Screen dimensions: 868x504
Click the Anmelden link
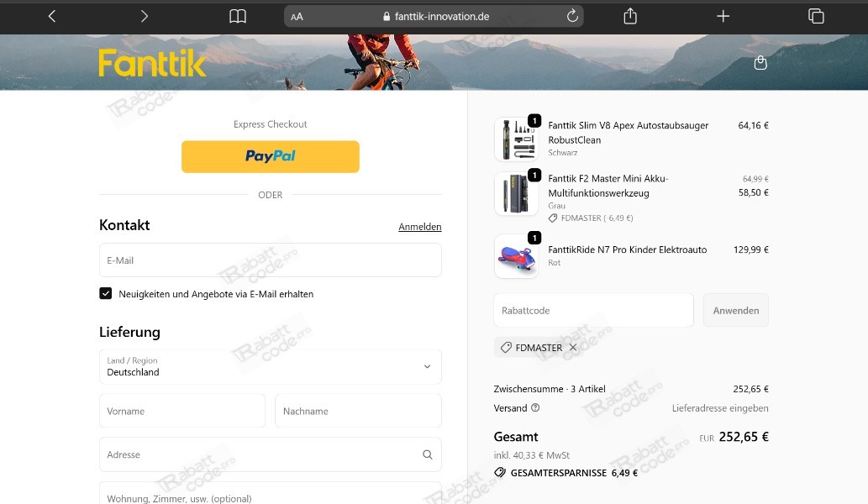click(419, 227)
